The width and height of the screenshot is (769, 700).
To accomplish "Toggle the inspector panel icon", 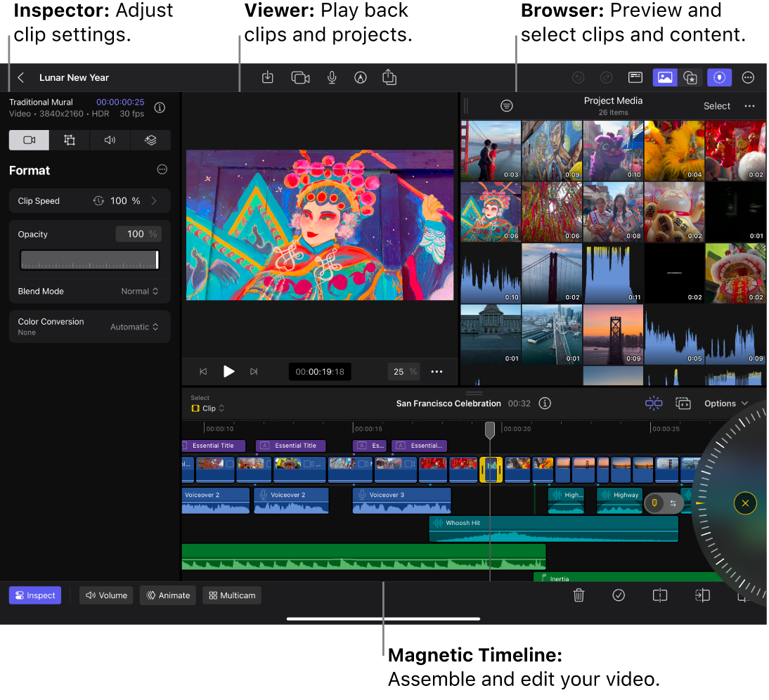I will (635, 77).
